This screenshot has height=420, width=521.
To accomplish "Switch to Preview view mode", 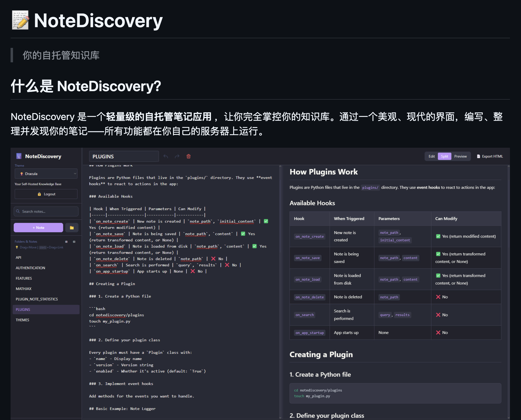I will point(460,156).
